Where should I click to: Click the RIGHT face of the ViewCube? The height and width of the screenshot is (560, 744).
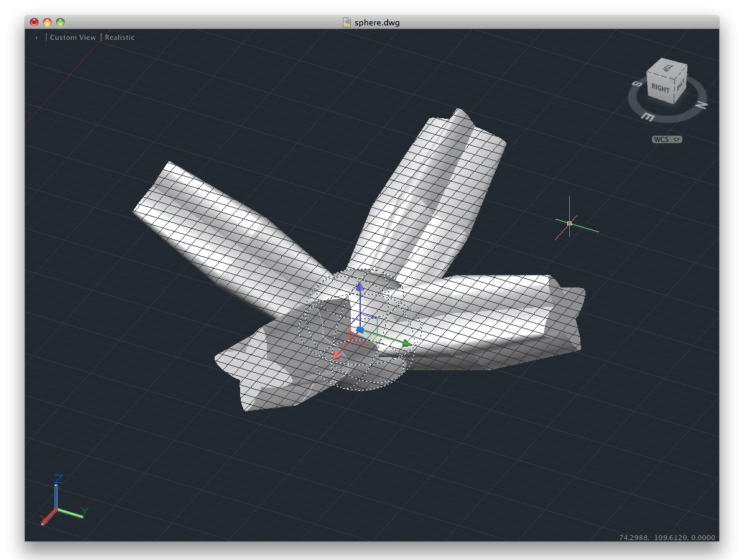pyautogui.click(x=661, y=88)
